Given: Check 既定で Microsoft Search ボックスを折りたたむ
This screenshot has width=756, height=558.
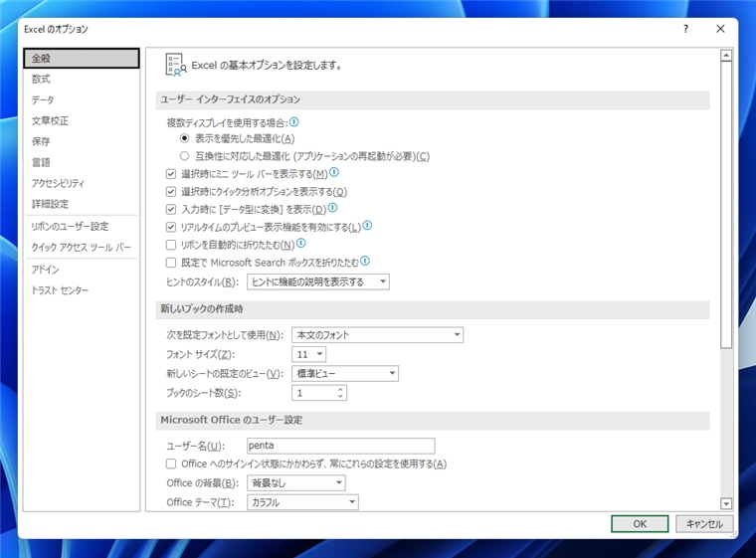Looking at the screenshot, I should click(171, 263).
